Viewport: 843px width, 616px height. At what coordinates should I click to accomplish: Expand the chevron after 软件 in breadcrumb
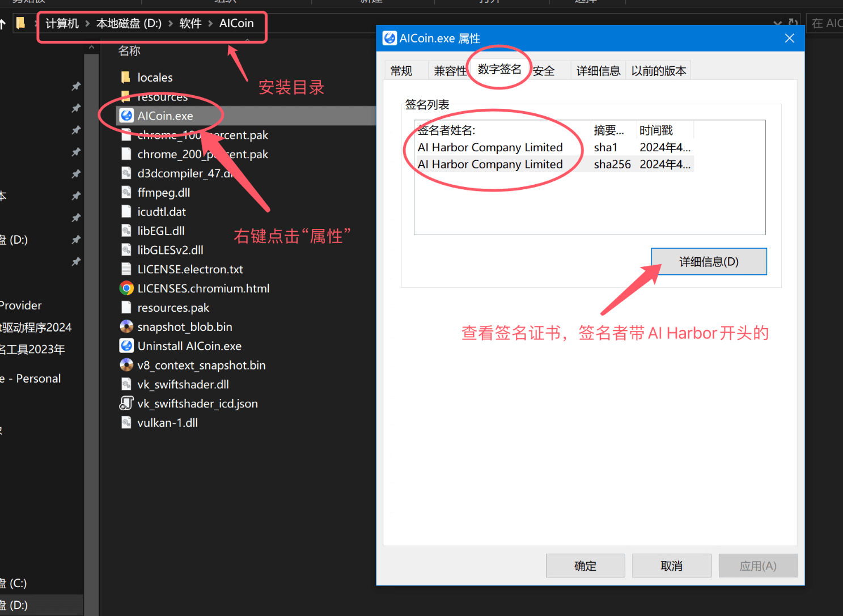[210, 23]
